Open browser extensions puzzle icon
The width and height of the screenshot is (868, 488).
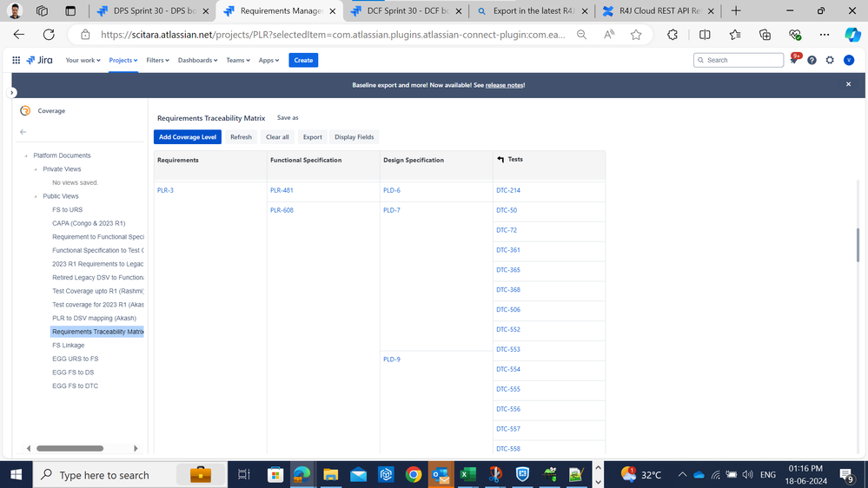pos(672,35)
